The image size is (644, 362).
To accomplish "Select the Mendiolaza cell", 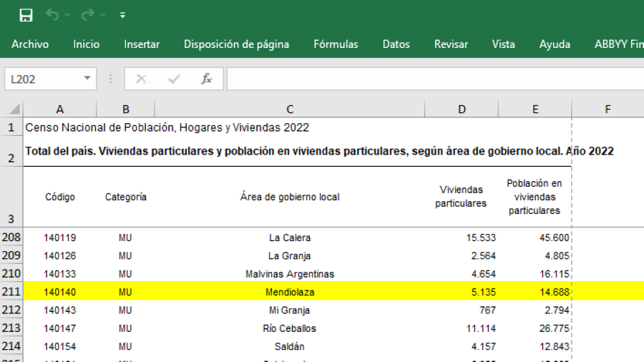I will tap(290, 292).
